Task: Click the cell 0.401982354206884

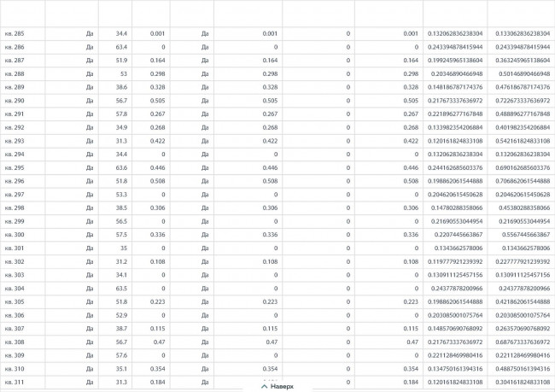Action: 523,127
